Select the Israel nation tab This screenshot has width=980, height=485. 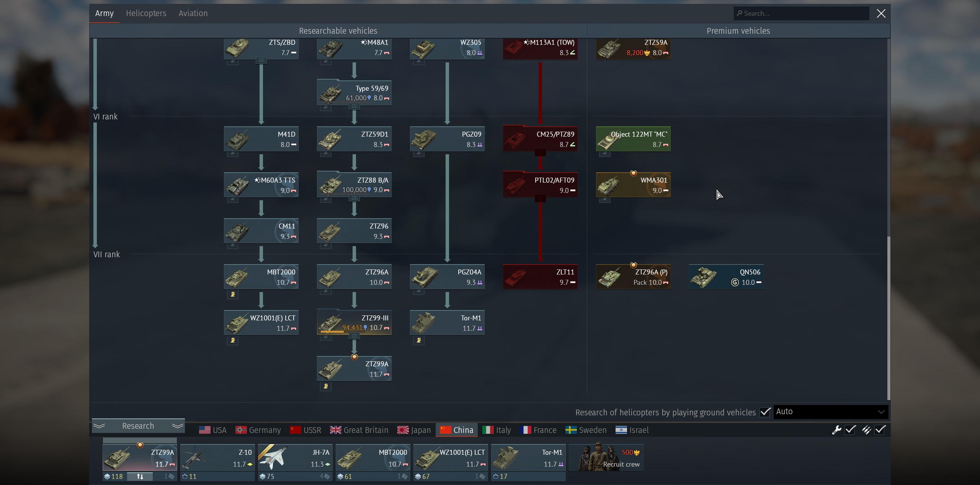click(x=632, y=430)
